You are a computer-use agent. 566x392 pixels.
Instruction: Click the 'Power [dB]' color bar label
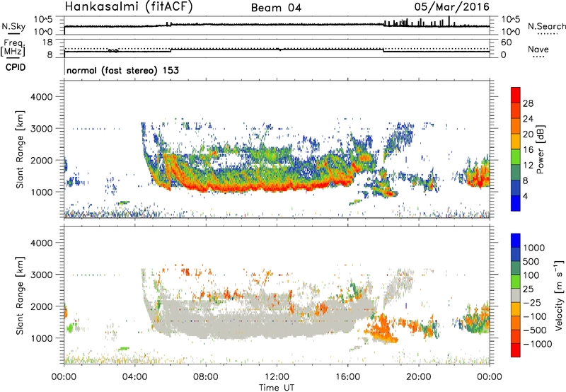pyautogui.click(x=541, y=149)
